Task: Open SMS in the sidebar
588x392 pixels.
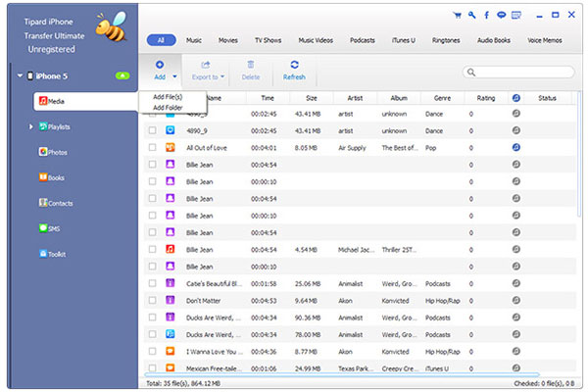Action: (x=50, y=228)
